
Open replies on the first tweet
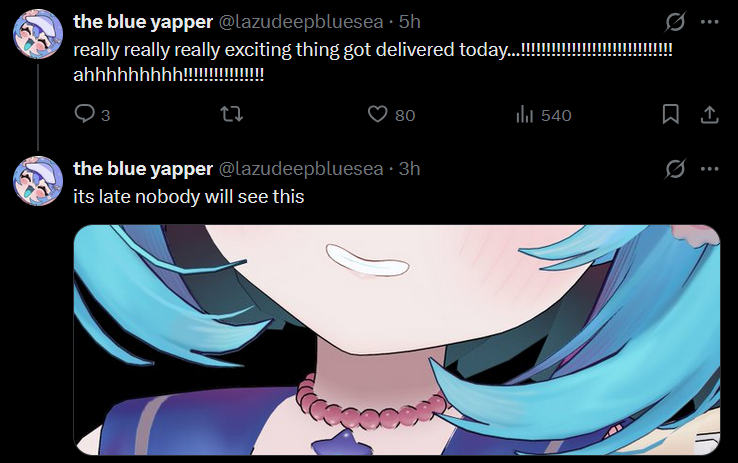click(x=92, y=114)
